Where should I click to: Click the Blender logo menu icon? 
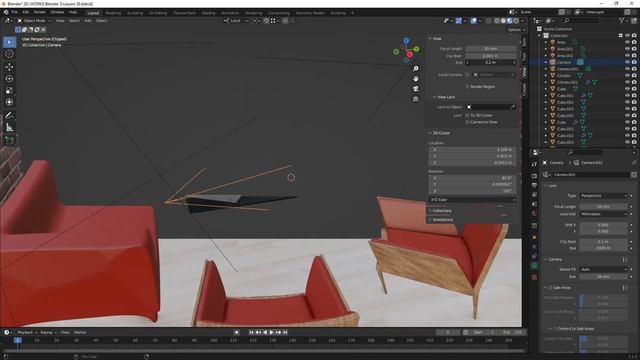coord(6,12)
